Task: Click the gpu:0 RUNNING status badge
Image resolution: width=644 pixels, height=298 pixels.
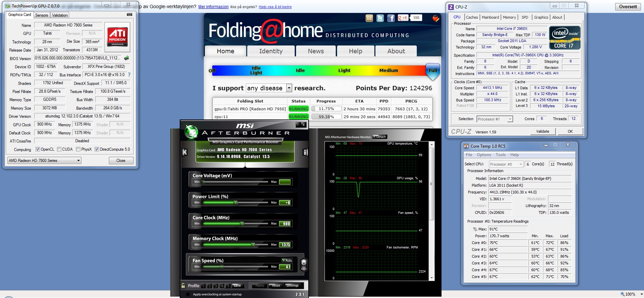Action: click(x=298, y=109)
